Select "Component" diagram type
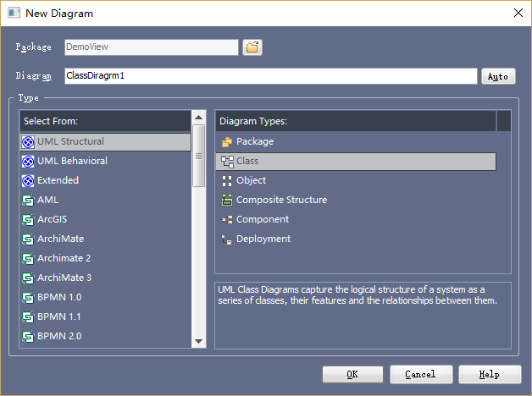The width and height of the screenshot is (532, 396). (356, 219)
